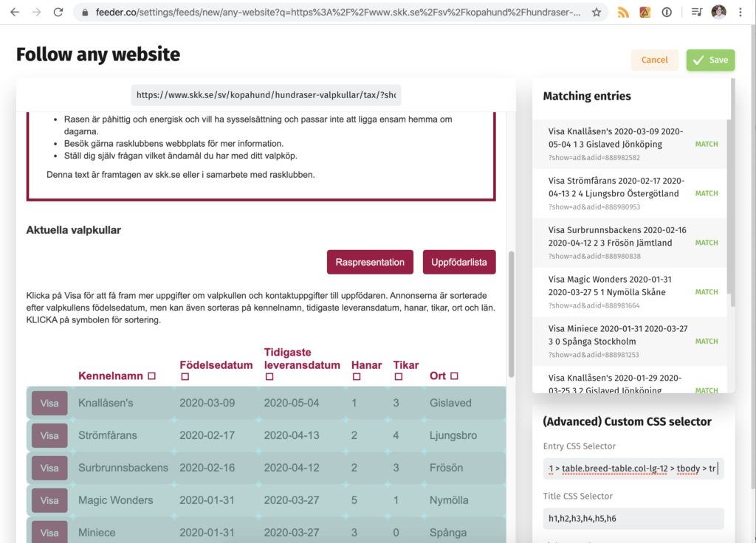
Task: Click the Magic Wonders kennel name cell
Action: coord(115,500)
